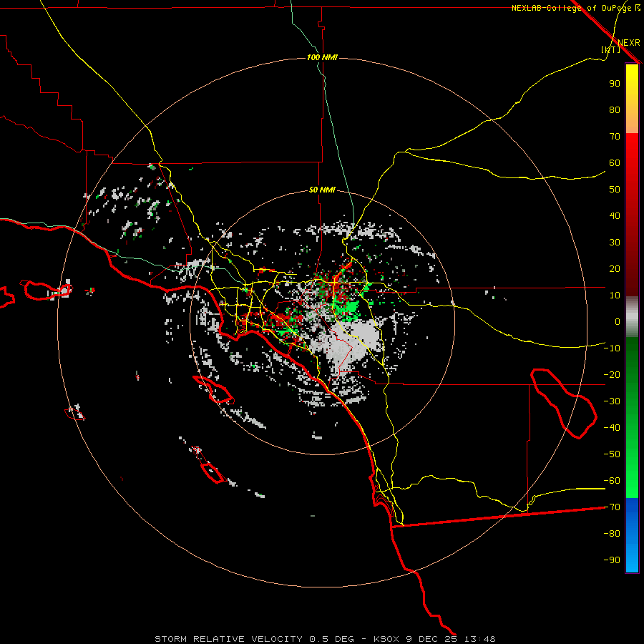Click the "-40" label on the velocity scale
This screenshot has width=644, height=644.
(612, 428)
